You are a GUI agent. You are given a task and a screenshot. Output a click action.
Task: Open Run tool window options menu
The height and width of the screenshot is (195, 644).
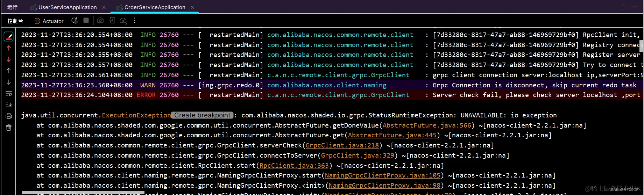[623, 7]
